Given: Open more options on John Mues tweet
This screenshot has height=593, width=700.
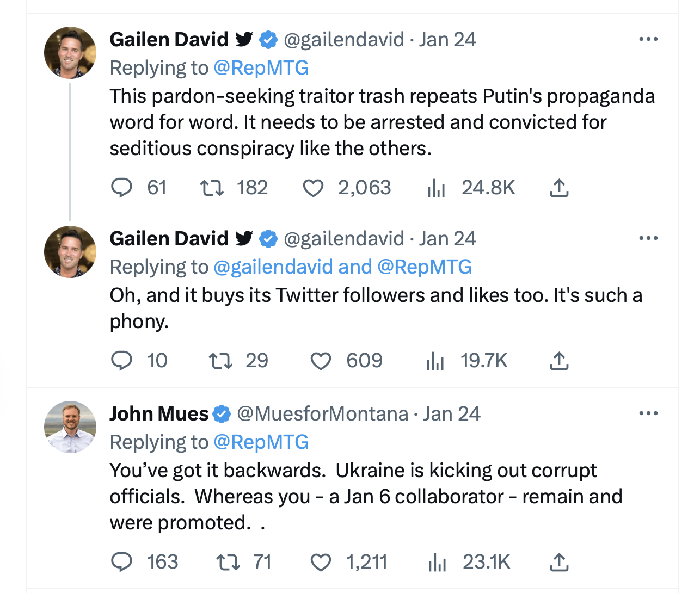Looking at the screenshot, I should pyautogui.click(x=648, y=413).
